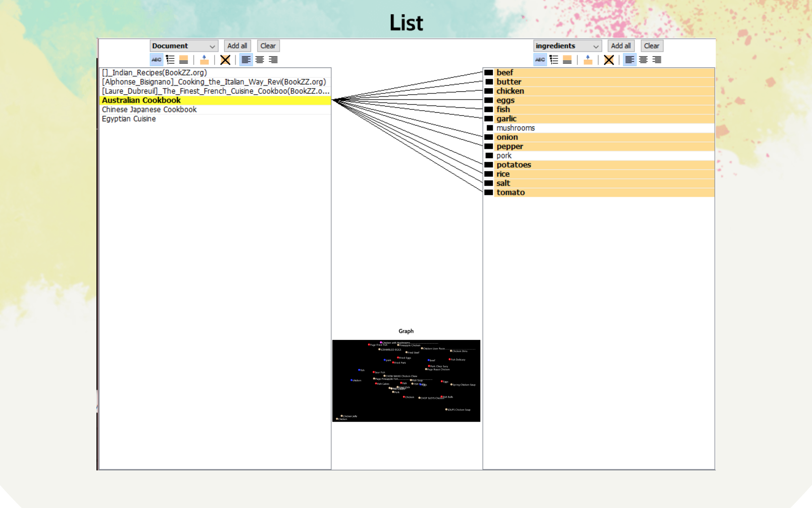Select the garlic ingredient row
812x508 pixels.
pos(599,119)
